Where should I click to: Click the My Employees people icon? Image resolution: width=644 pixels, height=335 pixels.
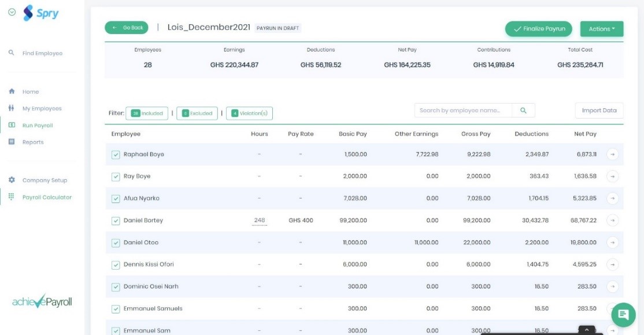[12, 108]
